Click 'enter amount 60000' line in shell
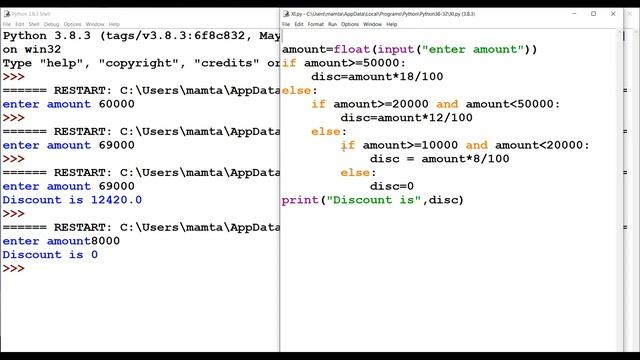 [69, 104]
